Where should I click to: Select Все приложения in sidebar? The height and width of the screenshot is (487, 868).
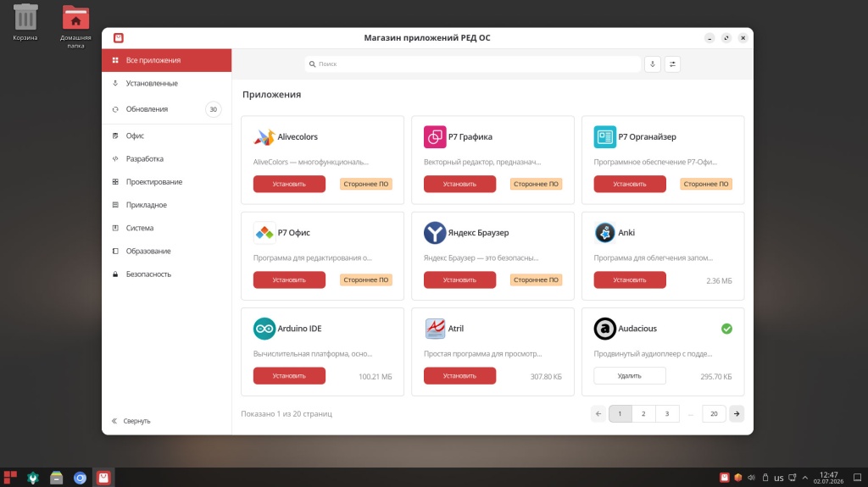click(x=167, y=60)
